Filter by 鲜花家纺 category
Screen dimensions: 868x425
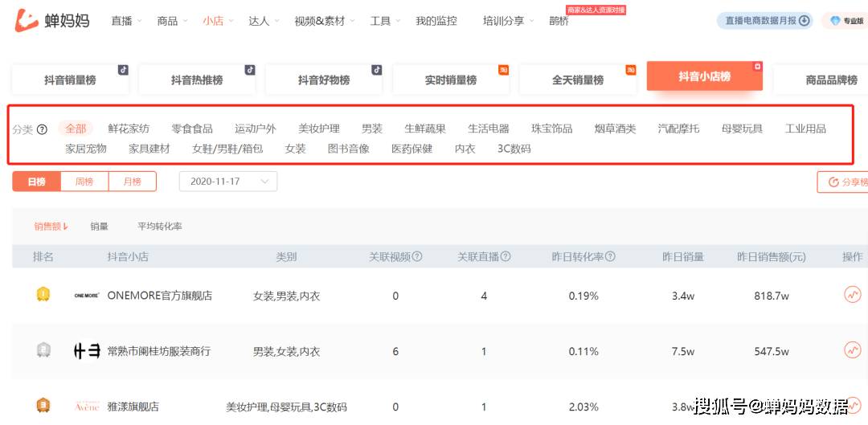click(129, 129)
